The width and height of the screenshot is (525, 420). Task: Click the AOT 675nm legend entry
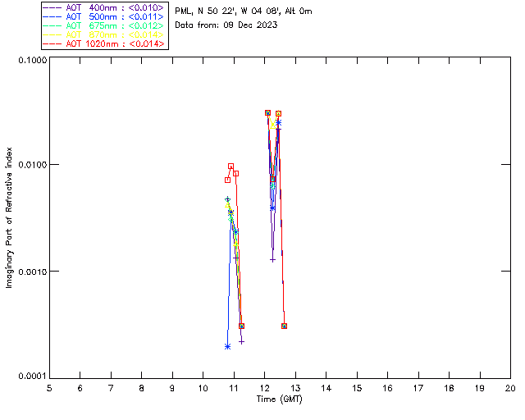pyautogui.click(x=104, y=25)
